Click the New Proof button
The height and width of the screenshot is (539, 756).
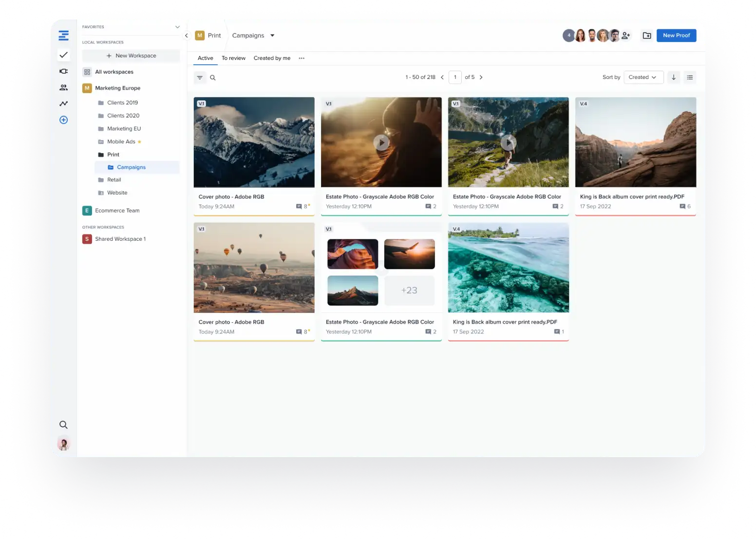[676, 36]
